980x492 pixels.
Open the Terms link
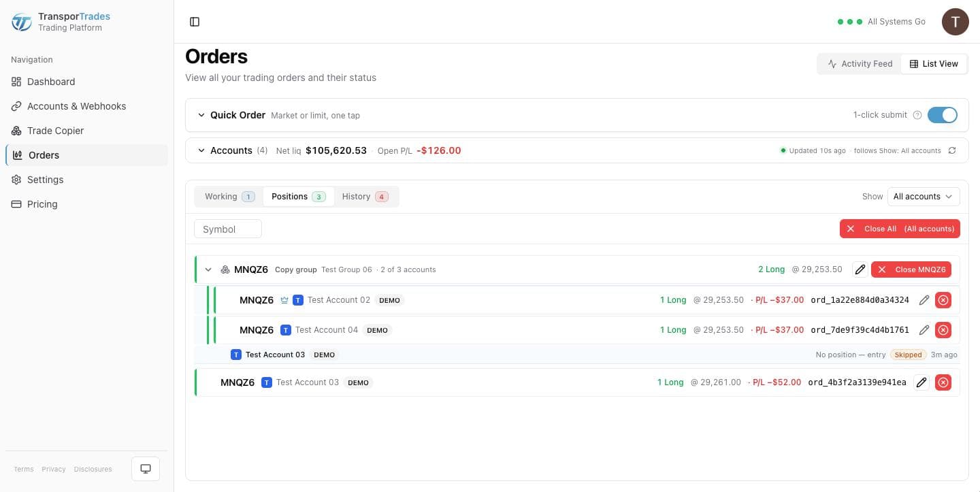pos(24,469)
